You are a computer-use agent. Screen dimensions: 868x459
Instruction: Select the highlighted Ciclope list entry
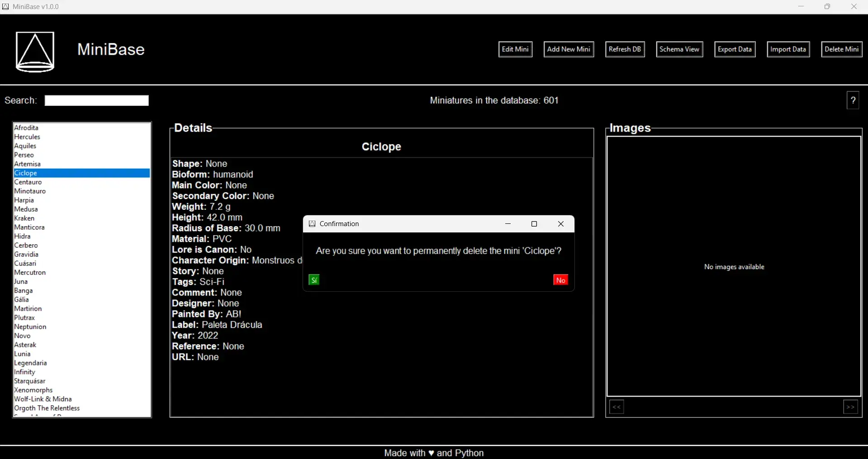coord(82,173)
